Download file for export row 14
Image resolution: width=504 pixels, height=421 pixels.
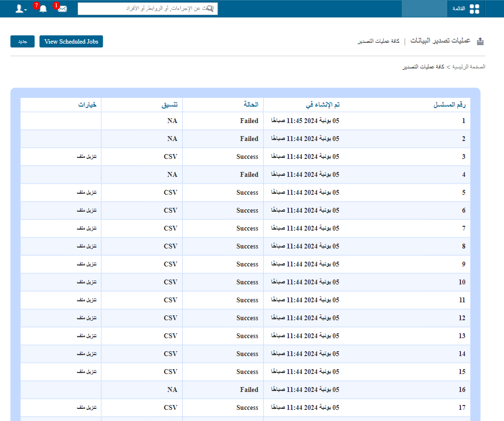[86, 354]
